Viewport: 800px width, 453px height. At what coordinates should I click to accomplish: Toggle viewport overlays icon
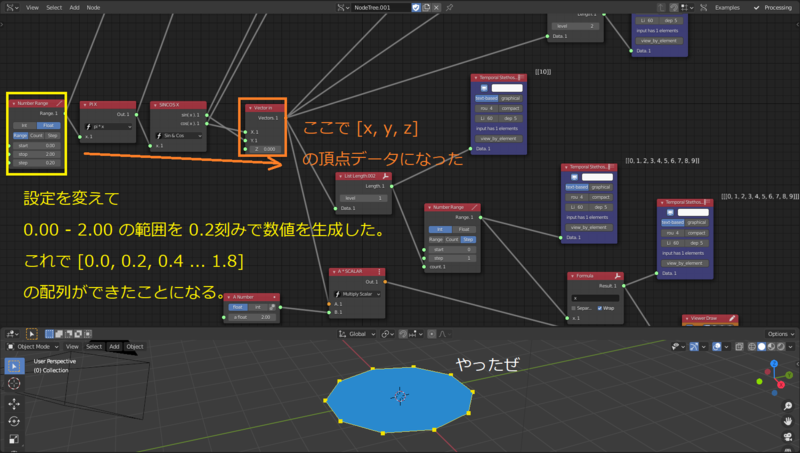(x=717, y=347)
